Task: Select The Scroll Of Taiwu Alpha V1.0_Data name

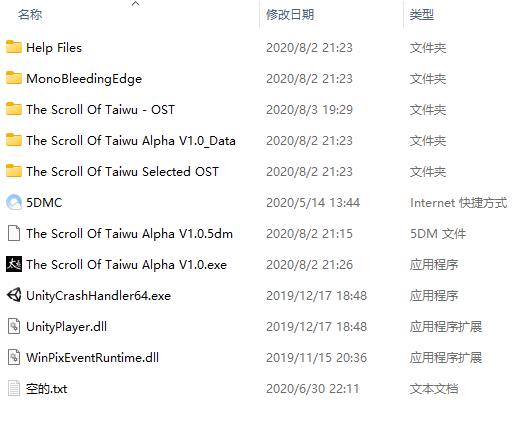Action: pyautogui.click(x=131, y=140)
